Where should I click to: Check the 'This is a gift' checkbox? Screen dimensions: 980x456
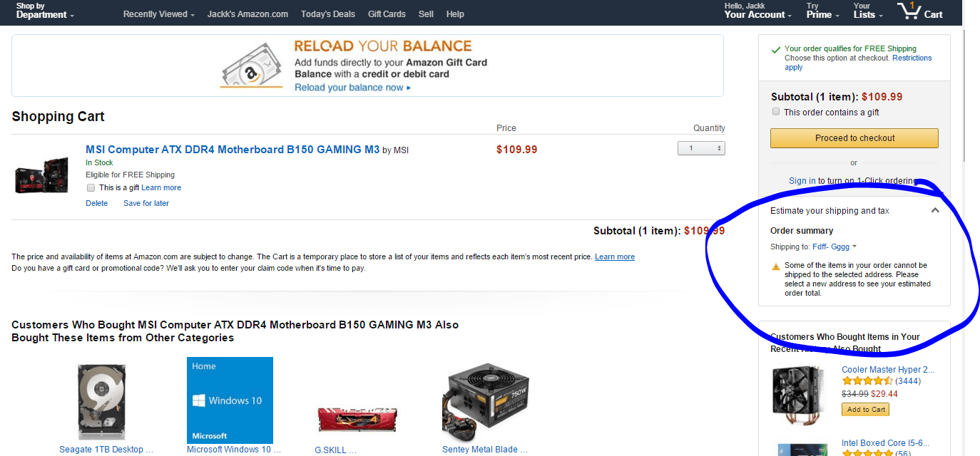point(91,188)
